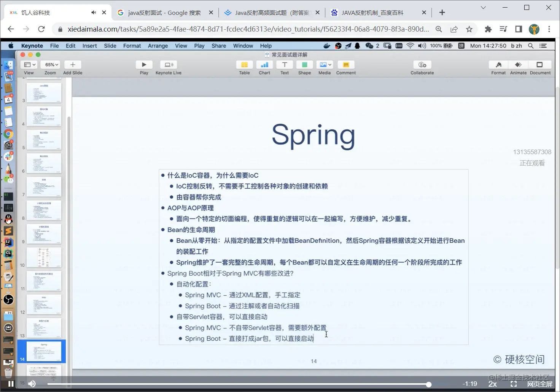
Task: Open the Chrome profile avatar
Action: point(534,29)
